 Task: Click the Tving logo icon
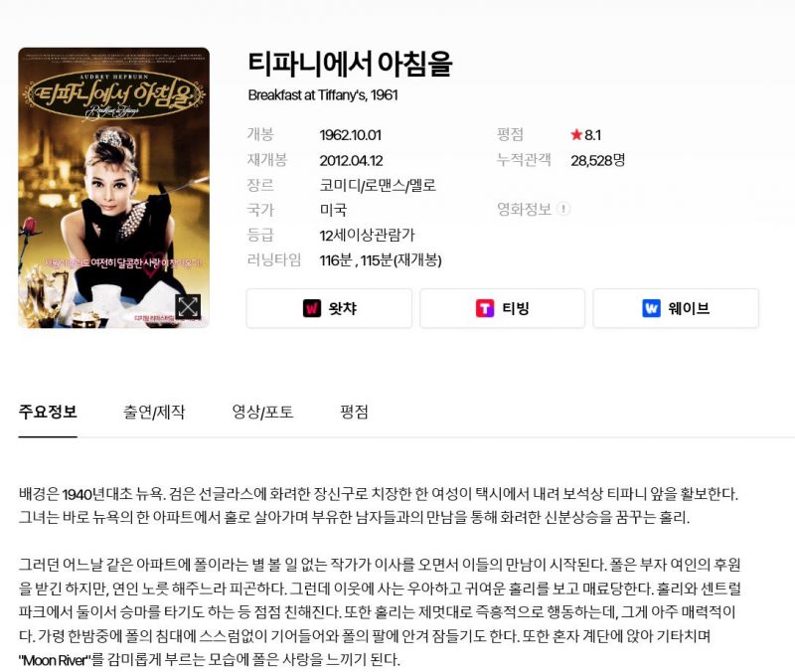(485, 308)
